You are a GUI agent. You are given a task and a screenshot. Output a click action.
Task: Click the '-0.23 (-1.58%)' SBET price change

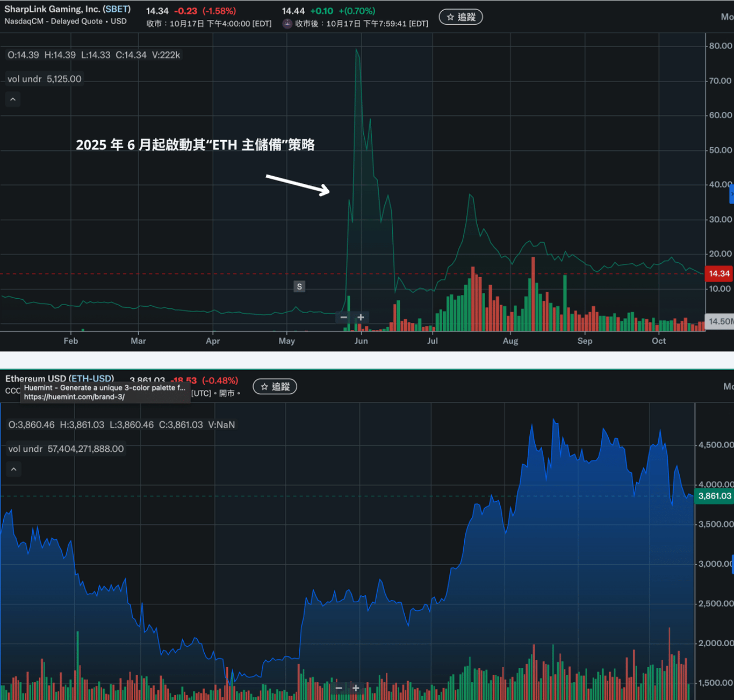[205, 11]
